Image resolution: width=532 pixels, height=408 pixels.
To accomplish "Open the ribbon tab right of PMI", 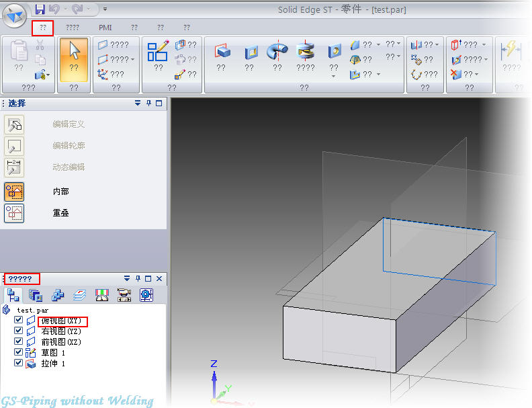I will (134, 28).
